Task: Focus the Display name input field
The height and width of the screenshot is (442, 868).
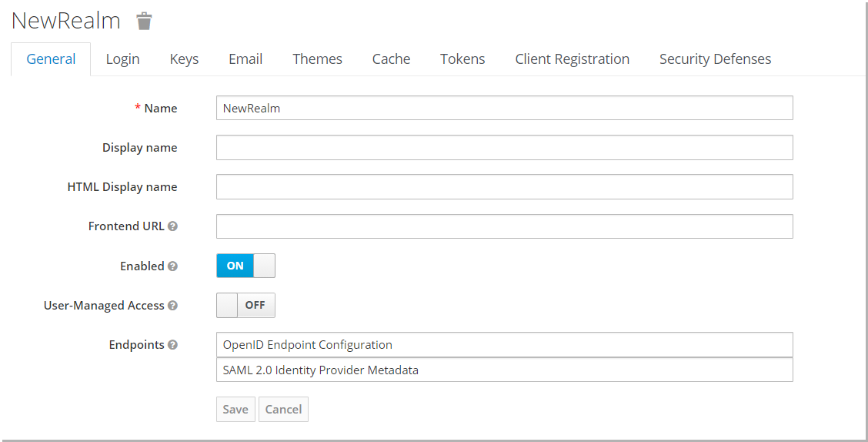Action: coord(504,147)
